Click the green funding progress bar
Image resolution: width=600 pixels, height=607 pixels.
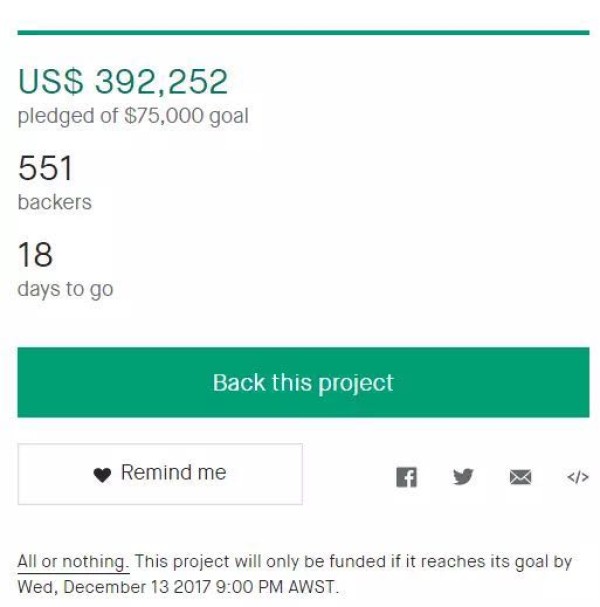(x=303, y=33)
